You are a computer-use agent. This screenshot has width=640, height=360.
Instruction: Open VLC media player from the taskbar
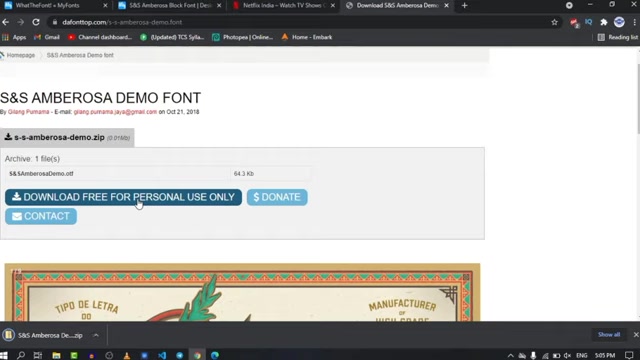click(x=127, y=356)
